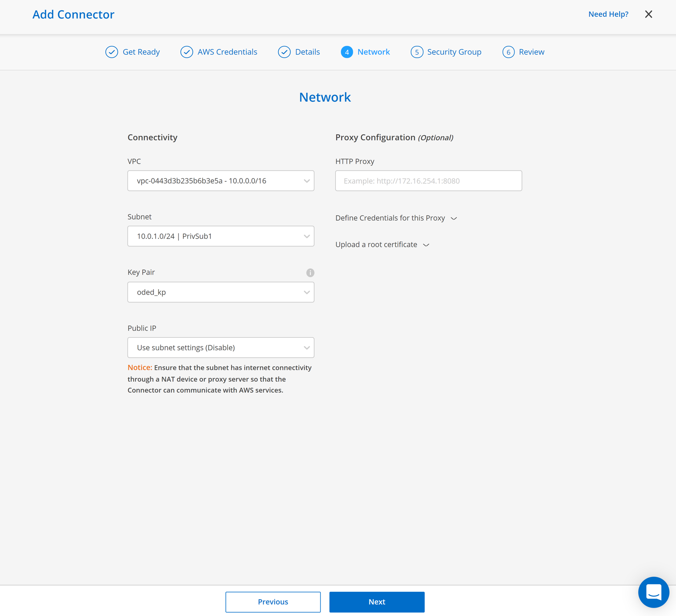
Task: Click the Review step 6 circle
Action: (x=509, y=52)
